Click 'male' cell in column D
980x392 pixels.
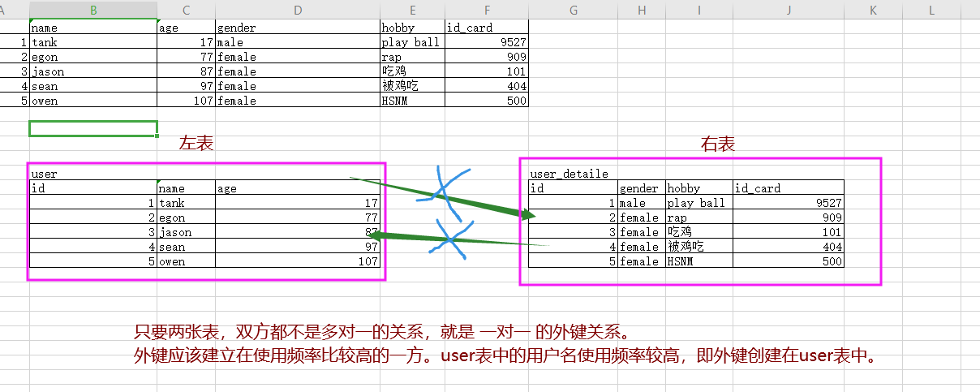click(x=298, y=42)
